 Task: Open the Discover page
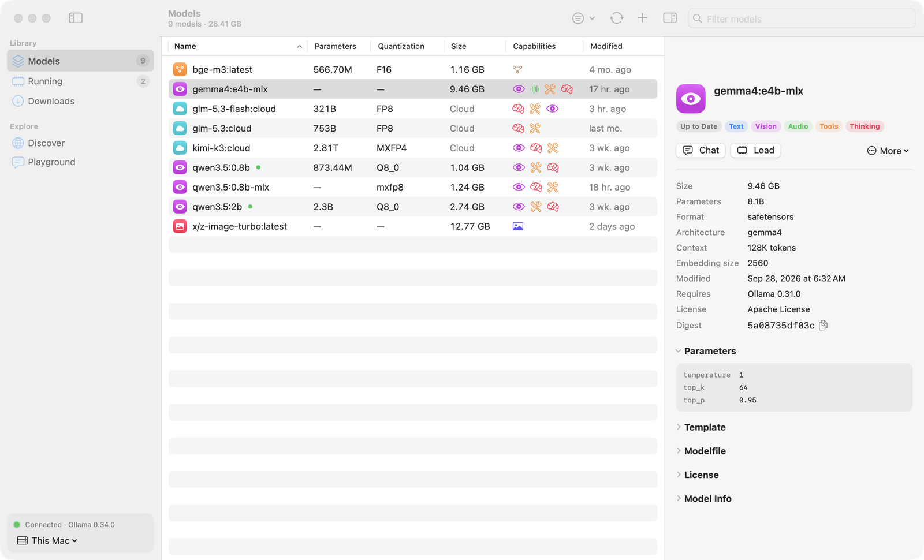[x=80, y=143]
